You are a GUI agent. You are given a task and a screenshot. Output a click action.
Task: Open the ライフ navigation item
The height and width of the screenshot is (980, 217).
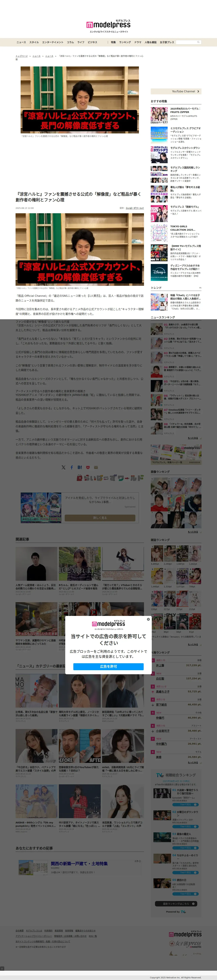81,42
